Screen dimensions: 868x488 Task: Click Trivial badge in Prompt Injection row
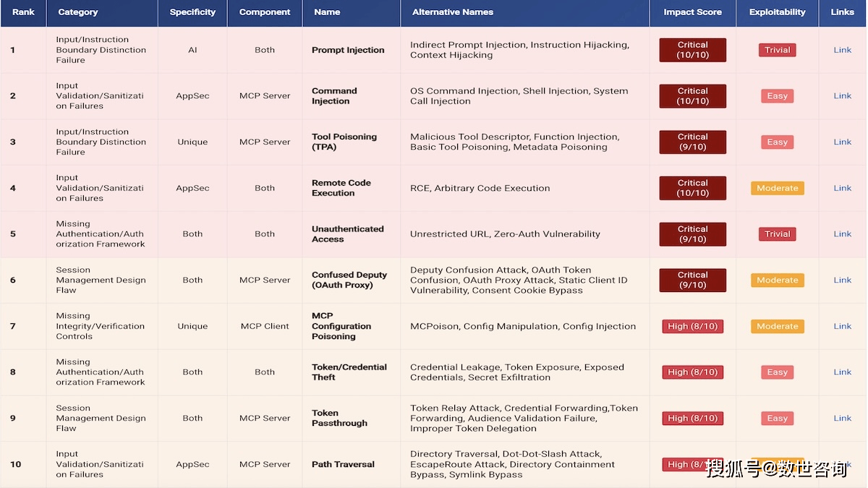point(777,50)
